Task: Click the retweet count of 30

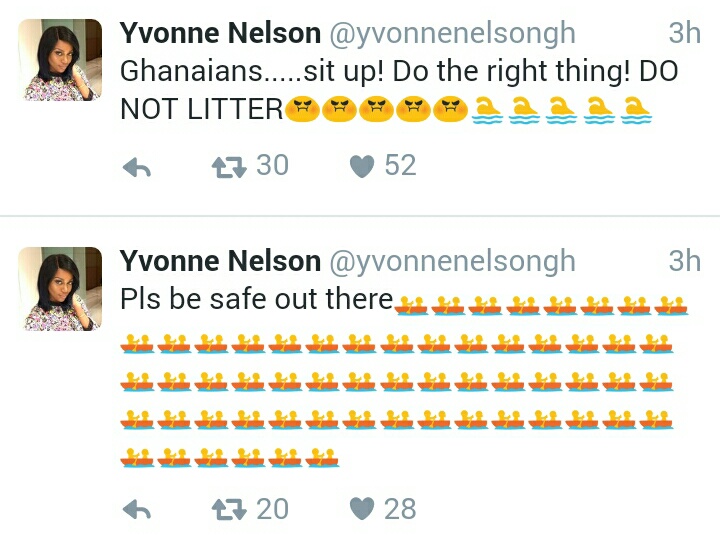Action: pos(272,165)
